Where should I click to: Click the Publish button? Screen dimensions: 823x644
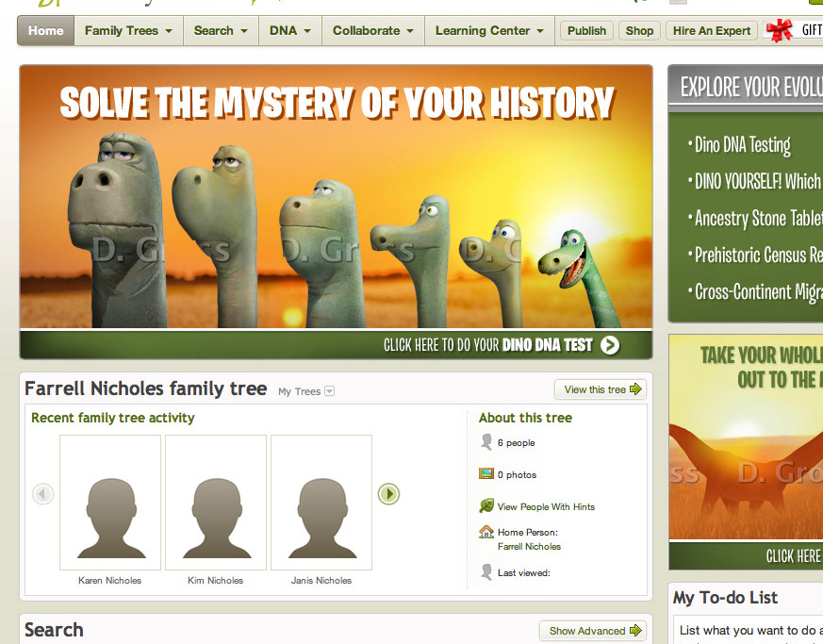tap(586, 30)
